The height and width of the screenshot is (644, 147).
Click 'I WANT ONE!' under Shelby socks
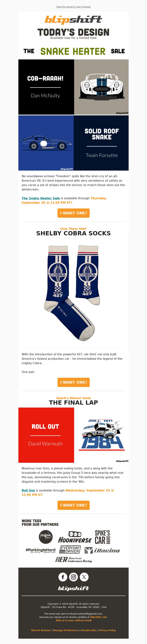73,382
